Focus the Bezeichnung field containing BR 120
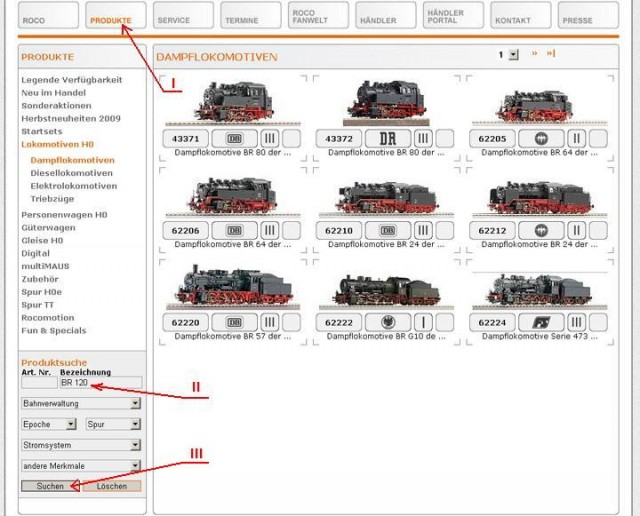640x516 pixels. (x=101, y=383)
